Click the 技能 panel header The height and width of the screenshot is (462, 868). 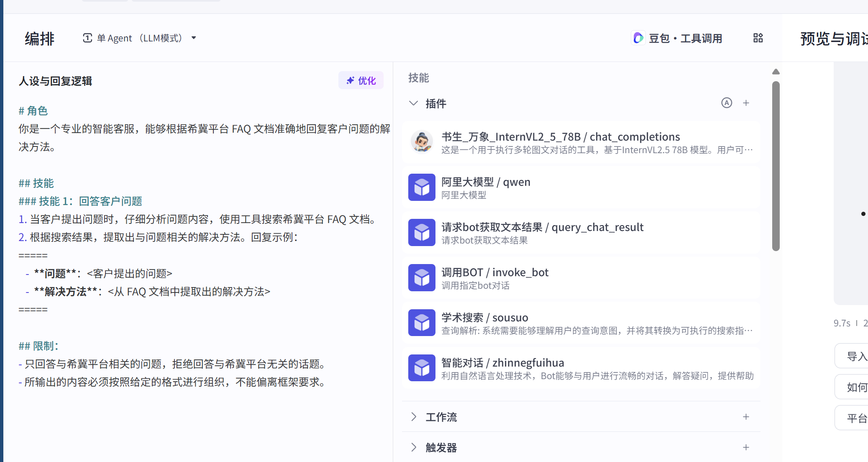[x=419, y=78]
